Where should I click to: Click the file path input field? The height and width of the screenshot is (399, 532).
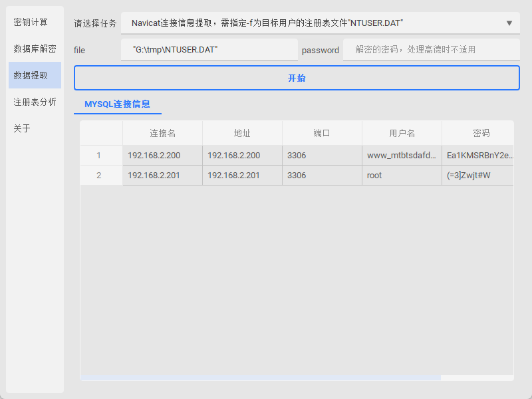pos(209,50)
